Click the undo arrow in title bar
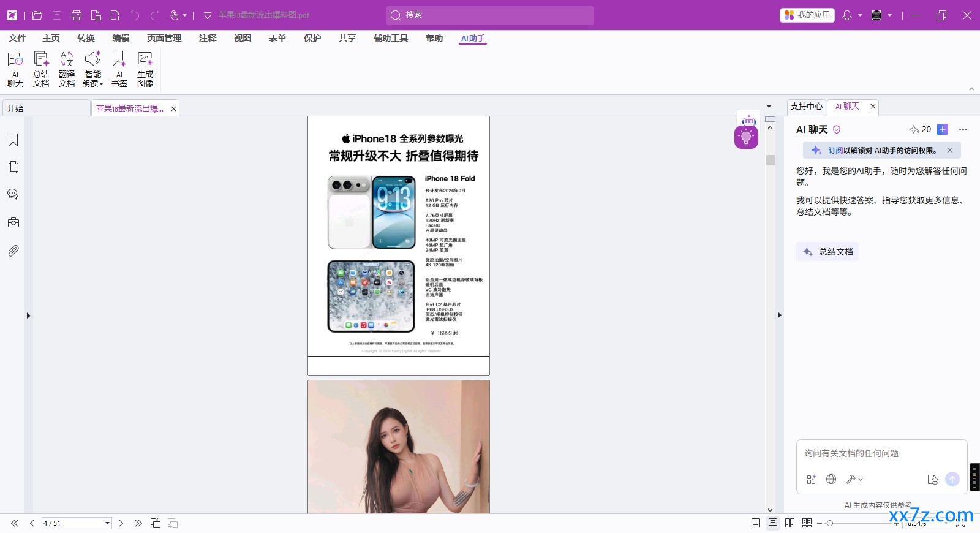The image size is (980, 533). click(135, 15)
